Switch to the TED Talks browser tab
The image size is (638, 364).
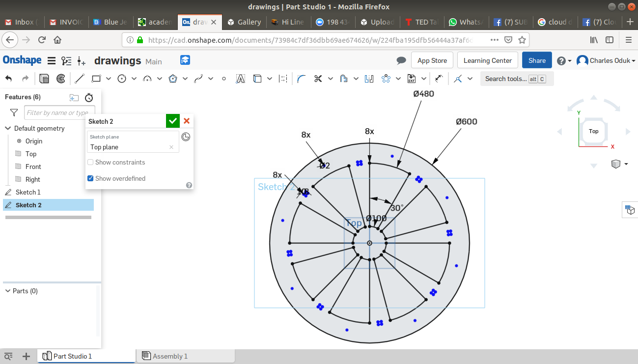click(x=422, y=22)
